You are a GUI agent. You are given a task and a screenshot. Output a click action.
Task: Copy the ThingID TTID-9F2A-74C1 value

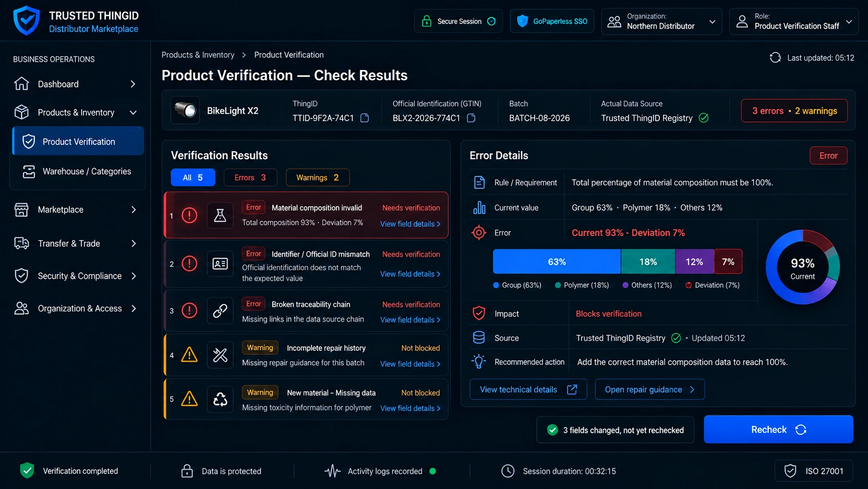tap(365, 118)
